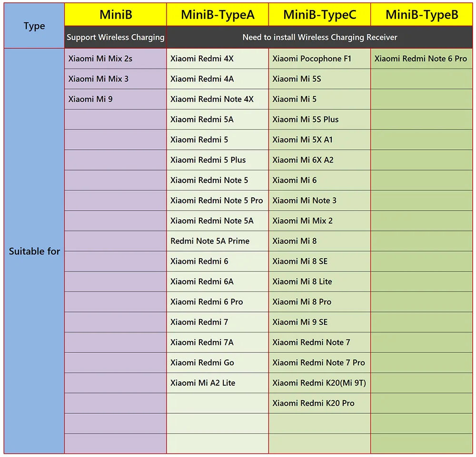Viewport: 476px width, 457px height.
Task: Select Xiaomi Mi Mix 2s cell
Action: [x=115, y=58]
